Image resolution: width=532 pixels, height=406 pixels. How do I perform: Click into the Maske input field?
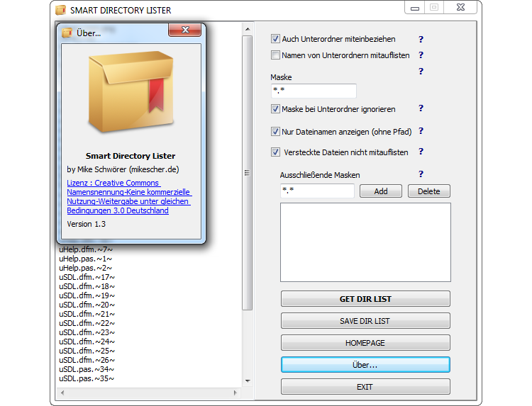pos(313,91)
